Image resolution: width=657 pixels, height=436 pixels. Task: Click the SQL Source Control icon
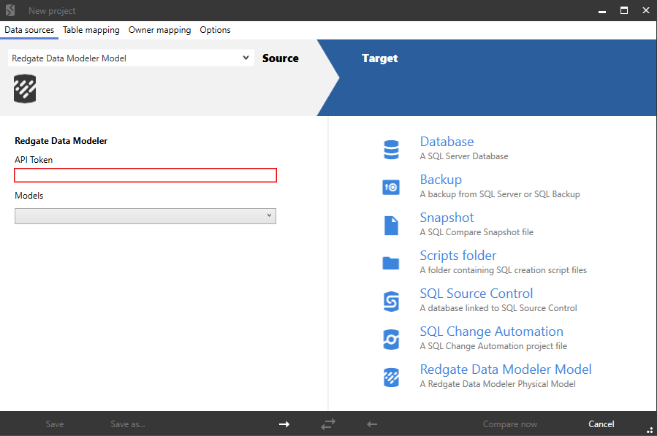[x=391, y=301]
